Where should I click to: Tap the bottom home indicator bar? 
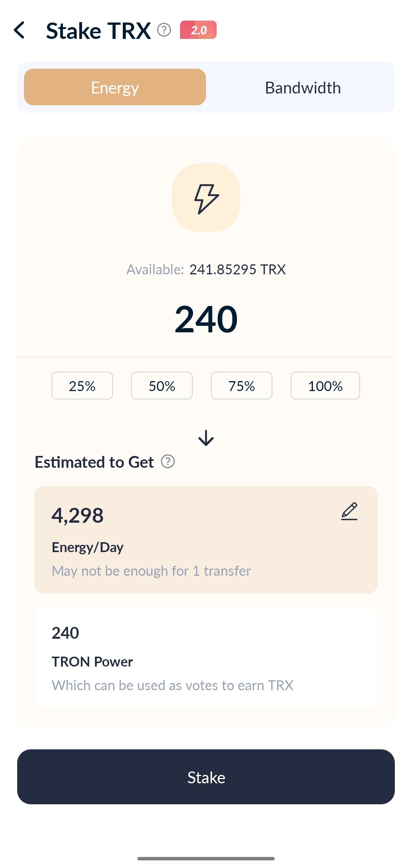tap(206, 858)
